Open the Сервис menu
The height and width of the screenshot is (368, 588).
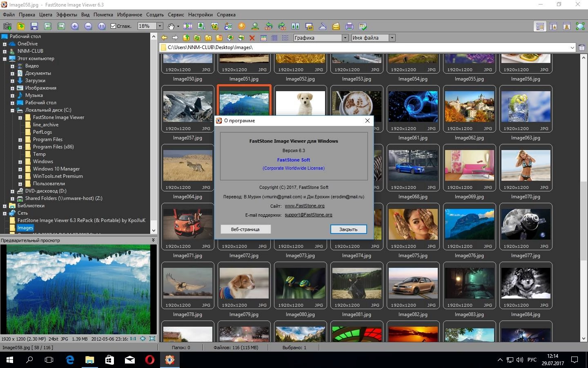click(x=176, y=14)
